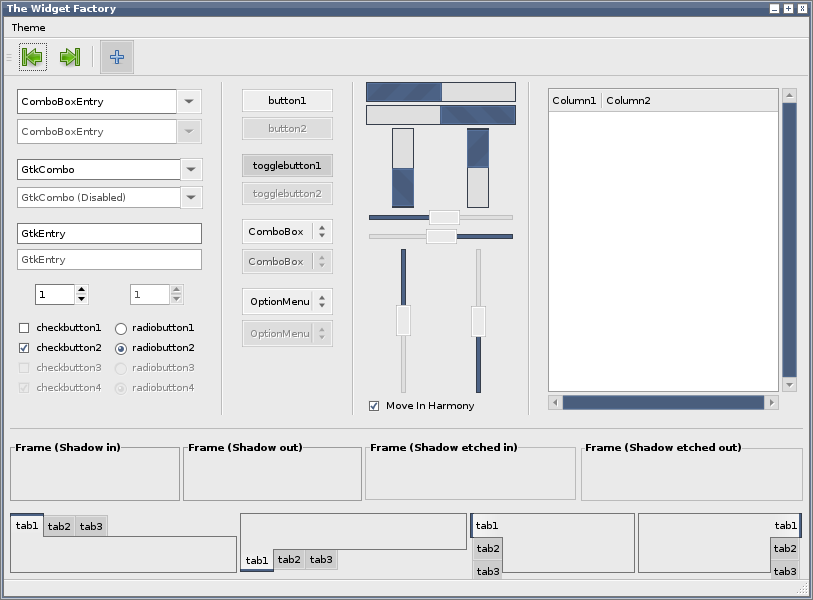This screenshot has height=600, width=813.
Task: Select tab2 in right-tabbed notebook
Action: click(785, 548)
